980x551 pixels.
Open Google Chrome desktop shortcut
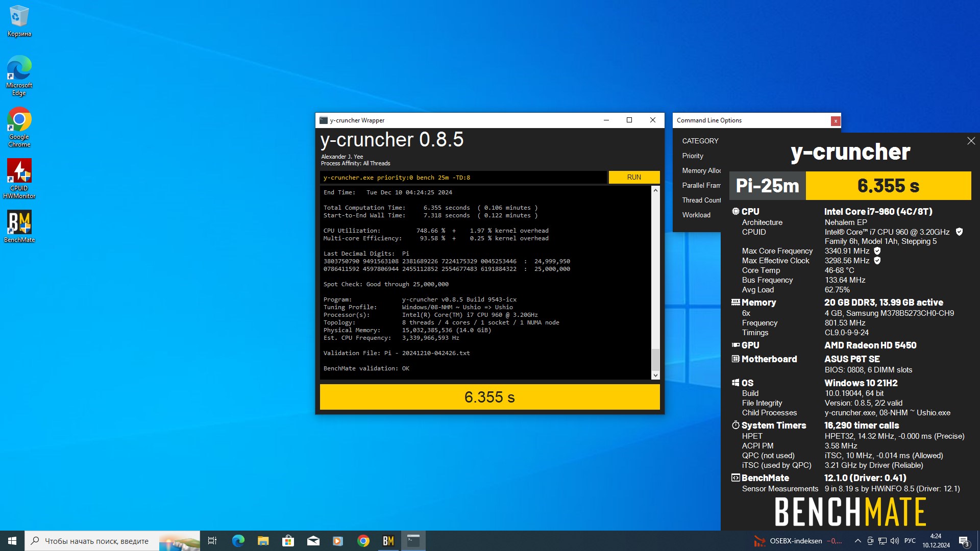click(x=19, y=127)
